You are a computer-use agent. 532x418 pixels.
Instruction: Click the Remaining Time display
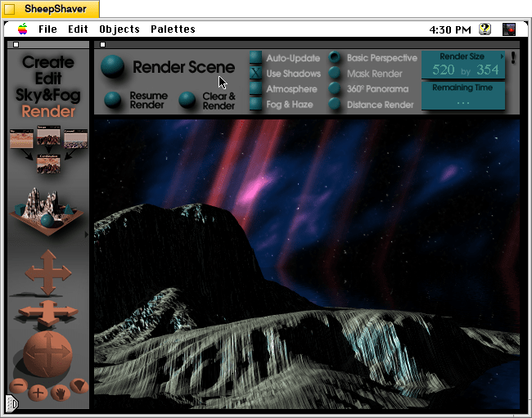click(x=462, y=96)
